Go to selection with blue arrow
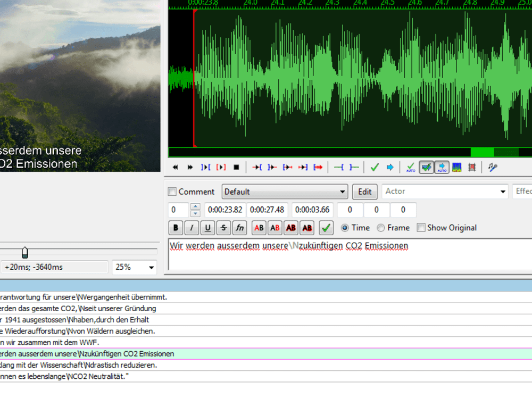532x399 pixels. click(x=390, y=167)
